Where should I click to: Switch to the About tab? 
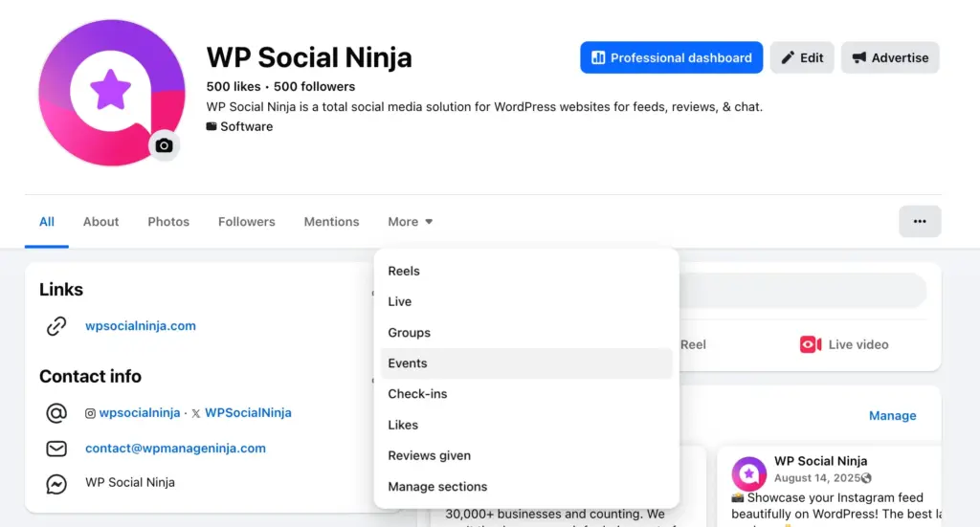(x=100, y=222)
